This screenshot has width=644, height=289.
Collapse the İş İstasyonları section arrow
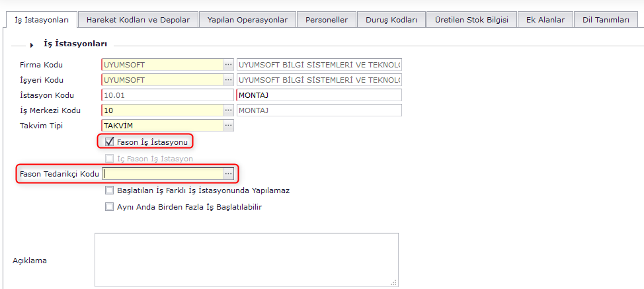click(x=32, y=45)
